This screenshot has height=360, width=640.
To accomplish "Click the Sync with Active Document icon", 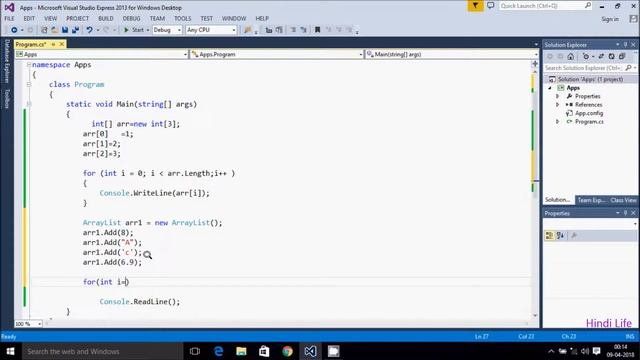I will 601,57.
